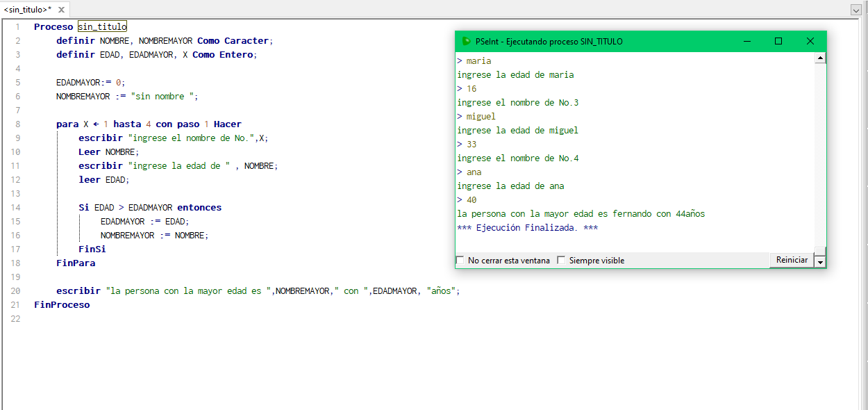This screenshot has width=868, height=410.
Task: Click the 'Como Entero' text on line 3
Action: 224,54
